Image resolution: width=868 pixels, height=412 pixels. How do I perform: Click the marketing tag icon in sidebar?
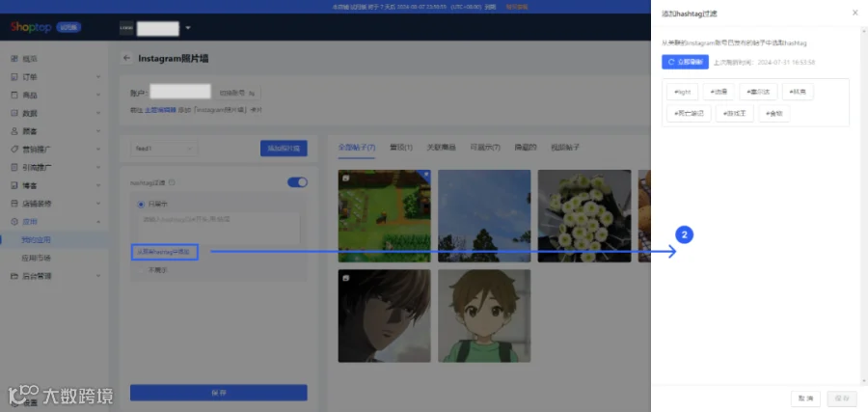[14, 149]
